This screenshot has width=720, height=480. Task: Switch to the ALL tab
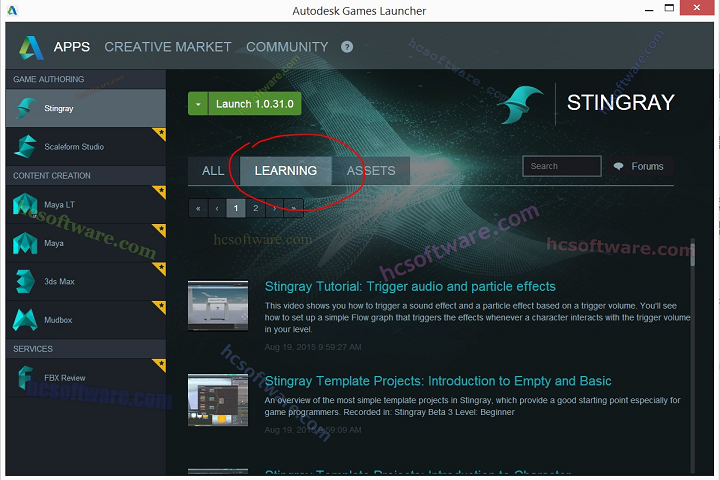click(213, 171)
